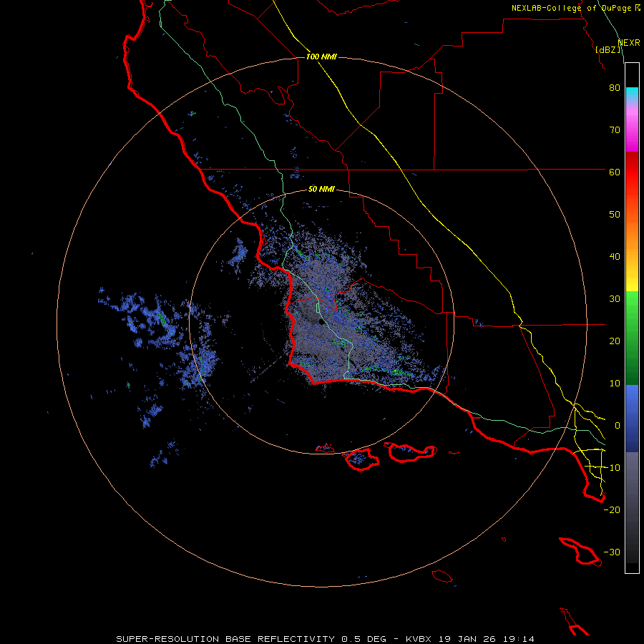Image resolution: width=644 pixels, height=644 pixels.
Task: Click the -30 dBZ scale value
Action: [612, 552]
